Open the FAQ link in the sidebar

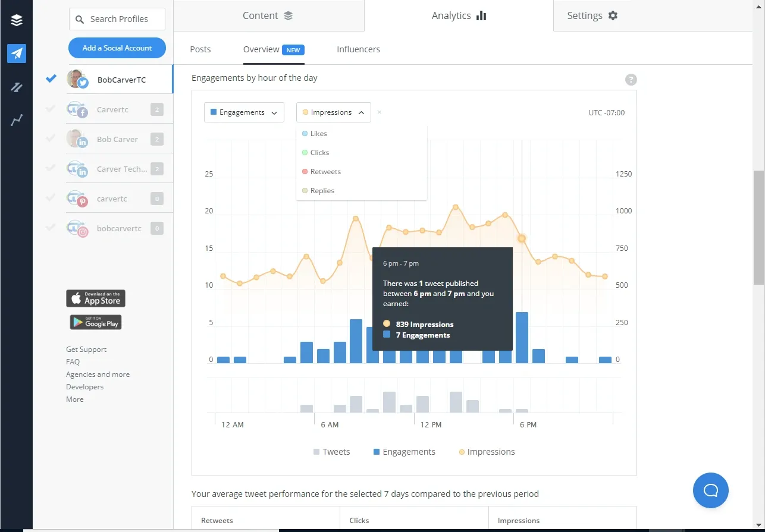coord(73,361)
